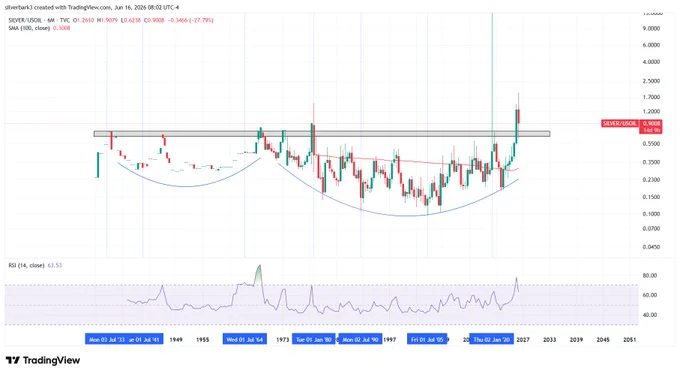Click the SILVER/USOIL 6M TVC symbol legend
This screenshot has height=374, width=680.
coord(39,20)
